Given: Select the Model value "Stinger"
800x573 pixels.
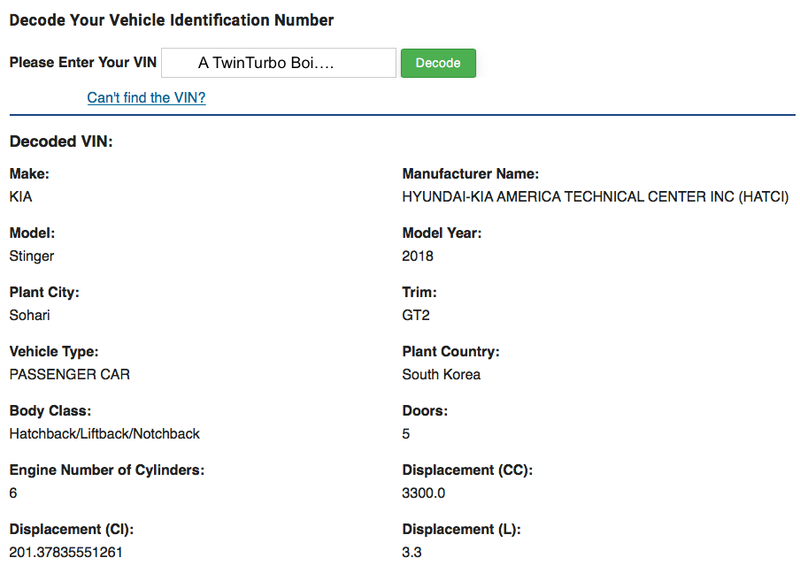Looking at the screenshot, I should click(32, 256).
